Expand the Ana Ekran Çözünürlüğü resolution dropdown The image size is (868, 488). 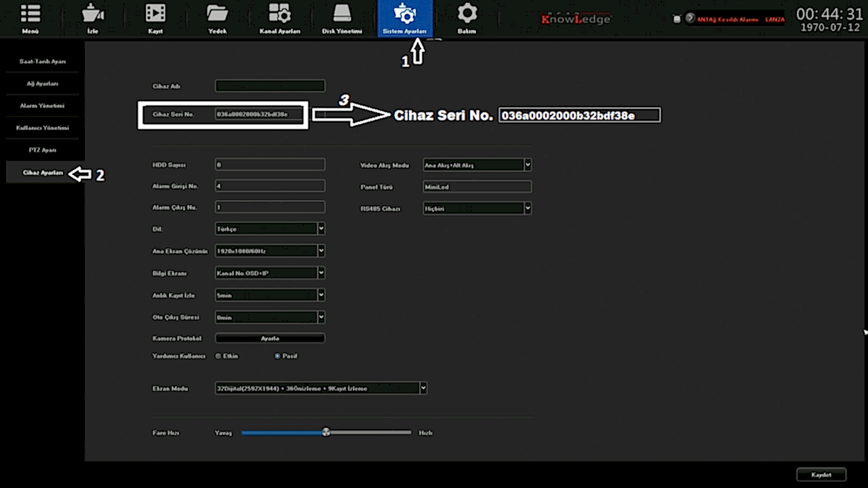(321, 251)
